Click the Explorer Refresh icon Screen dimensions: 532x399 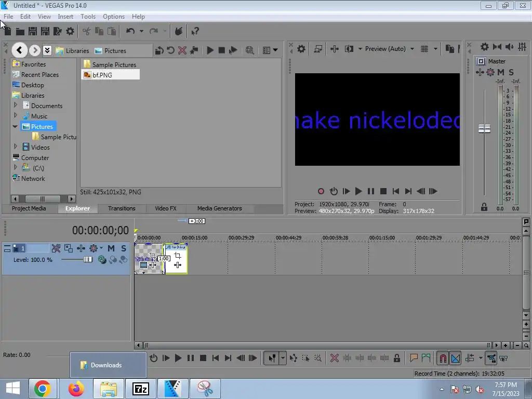[x=170, y=50]
